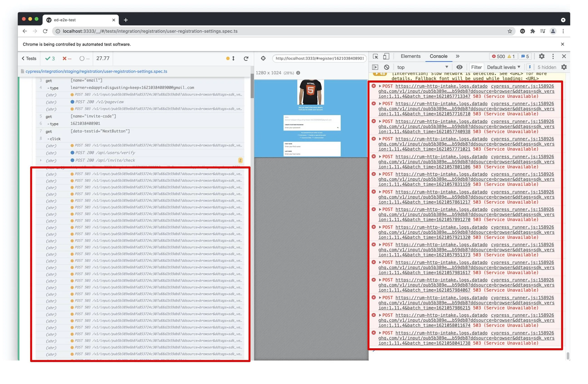Viewport: 588px width, 384px height.
Task: Click the console Filter input field
Action: pyautogui.click(x=476, y=67)
